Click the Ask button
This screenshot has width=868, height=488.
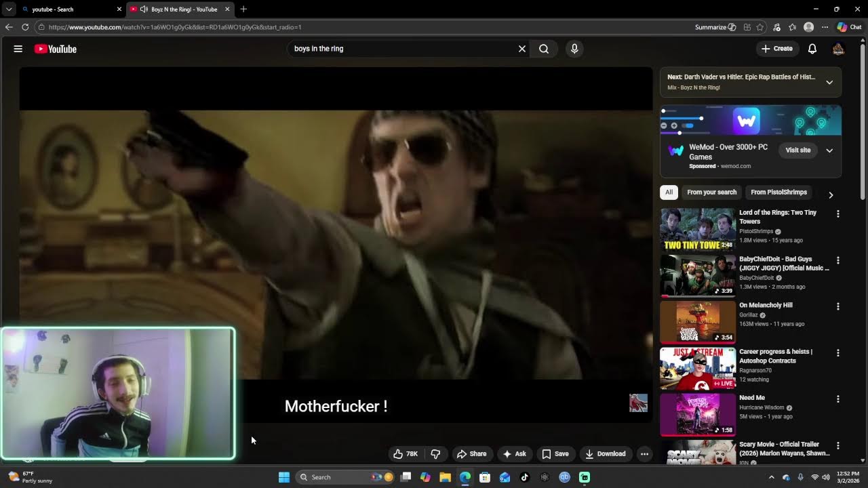point(514,454)
